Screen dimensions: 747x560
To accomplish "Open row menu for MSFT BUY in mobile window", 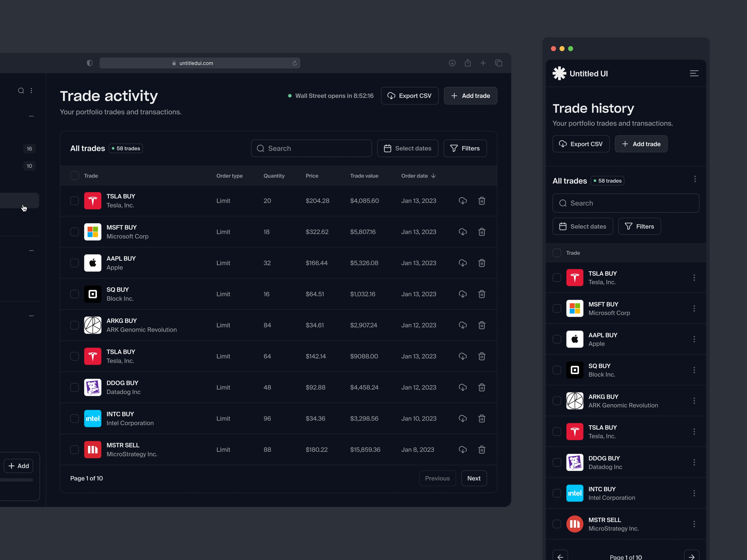I will [694, 308].
